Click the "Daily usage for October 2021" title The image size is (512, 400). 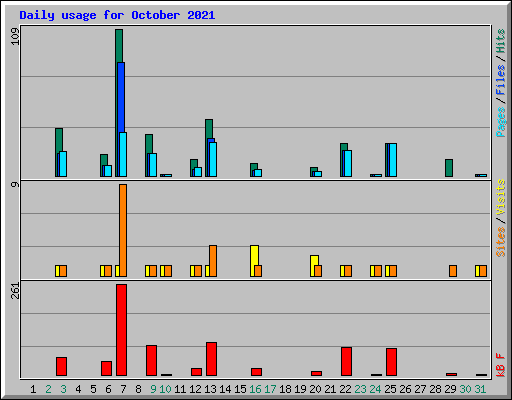point(117,15)
